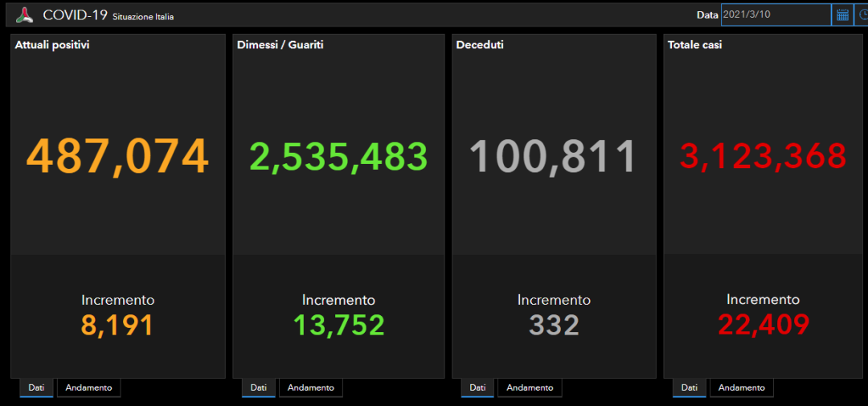Switch Totale casi panel to Andamento tab

coord(742,388)
